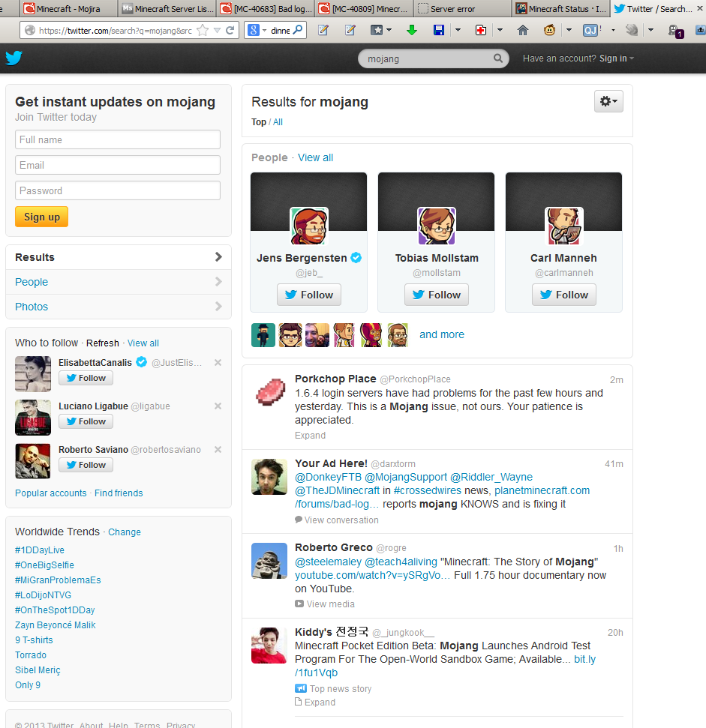The height and width of the screenshot is (728, 706).
Task: Click the search magnifier in Twitter search box
Action: [498, 58]
